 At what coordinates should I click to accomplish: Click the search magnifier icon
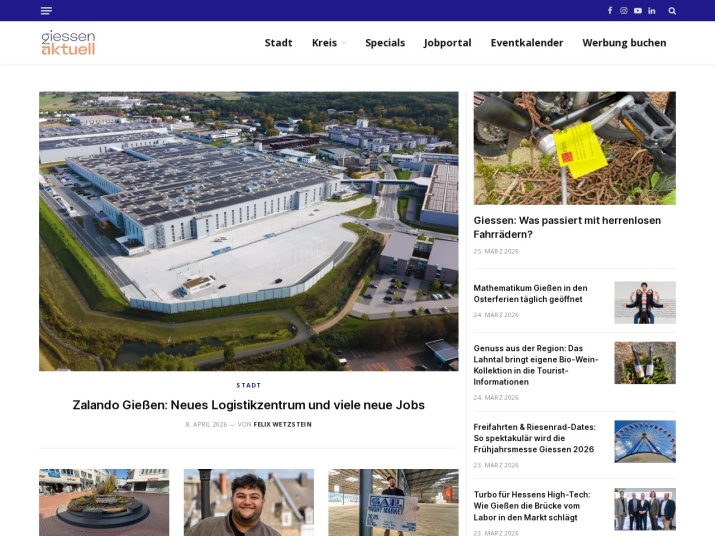[672, 10]
